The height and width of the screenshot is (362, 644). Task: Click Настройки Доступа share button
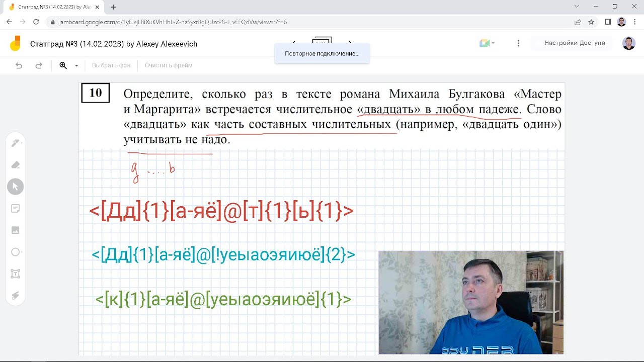click(575, 43)
